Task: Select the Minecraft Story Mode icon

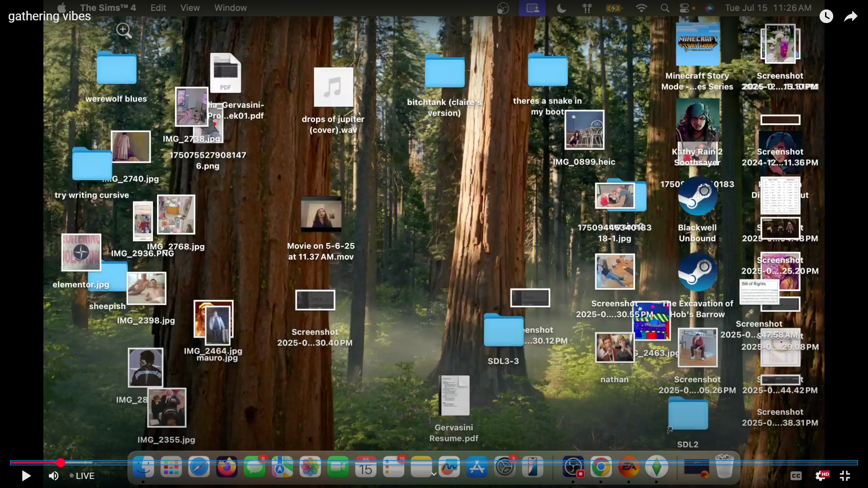Action: tap(698, 45)
